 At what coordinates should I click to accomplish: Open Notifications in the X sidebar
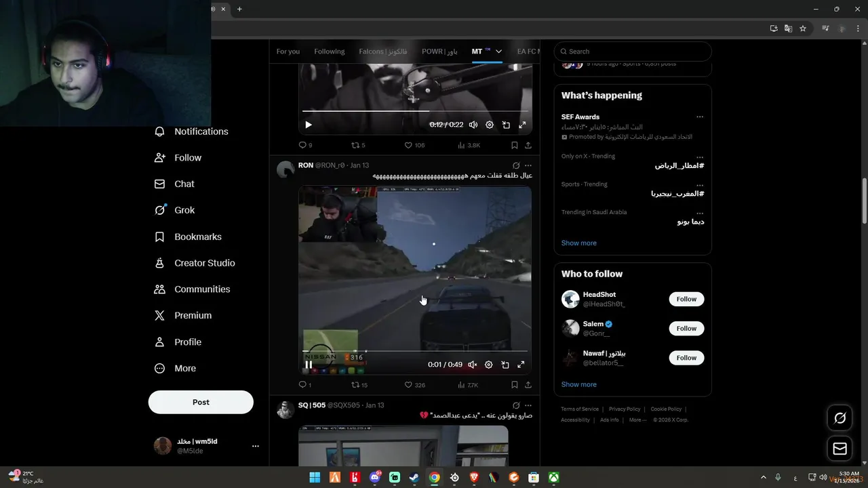pos(192,131)
